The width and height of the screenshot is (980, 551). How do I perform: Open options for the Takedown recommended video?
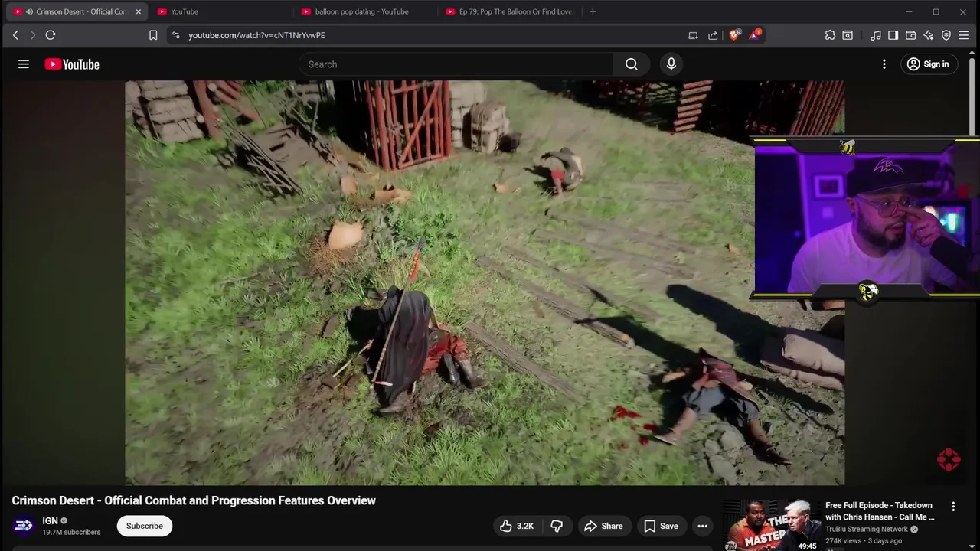click(953, 507)
